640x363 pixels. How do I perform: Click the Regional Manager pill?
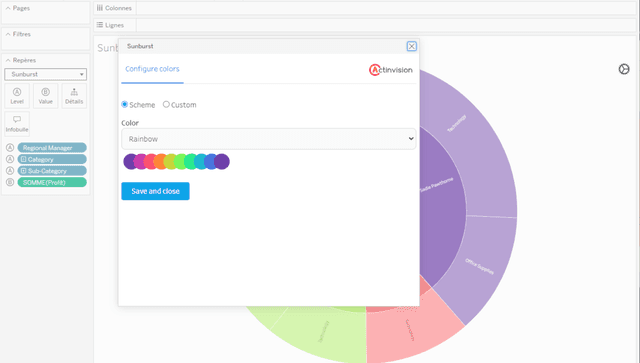pyautogui.click(x=52, y=148)
